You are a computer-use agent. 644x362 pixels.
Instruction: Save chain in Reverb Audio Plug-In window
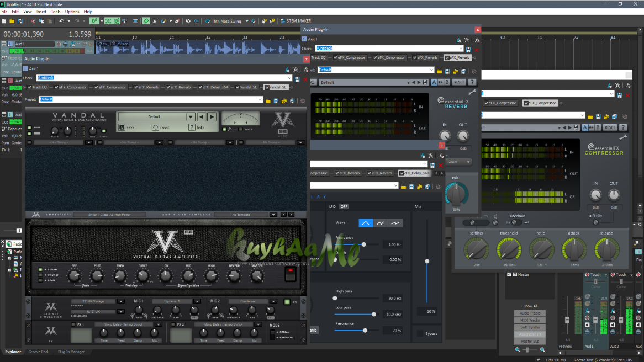tap(468, 49)
